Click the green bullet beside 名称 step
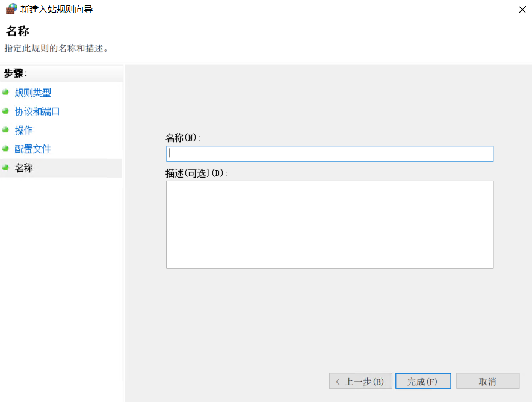Viewport: 532px width, 402px height. (x=5, y=167)
